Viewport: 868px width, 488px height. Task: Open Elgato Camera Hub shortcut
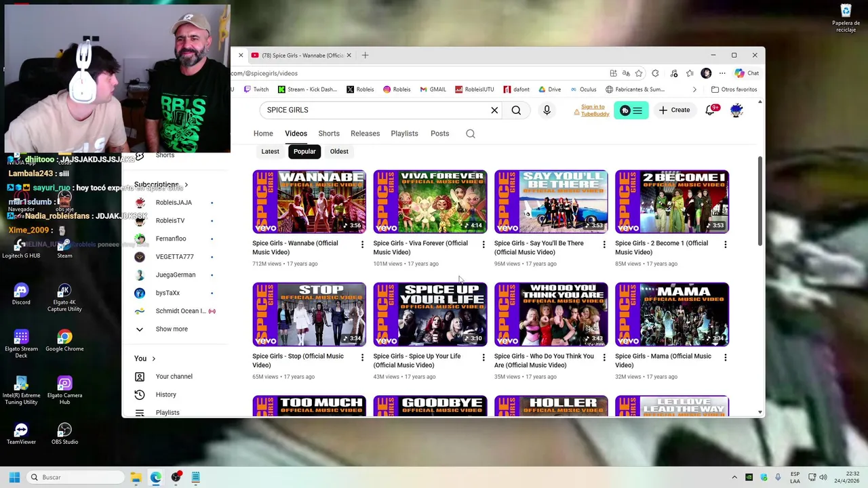coord(64,390)
